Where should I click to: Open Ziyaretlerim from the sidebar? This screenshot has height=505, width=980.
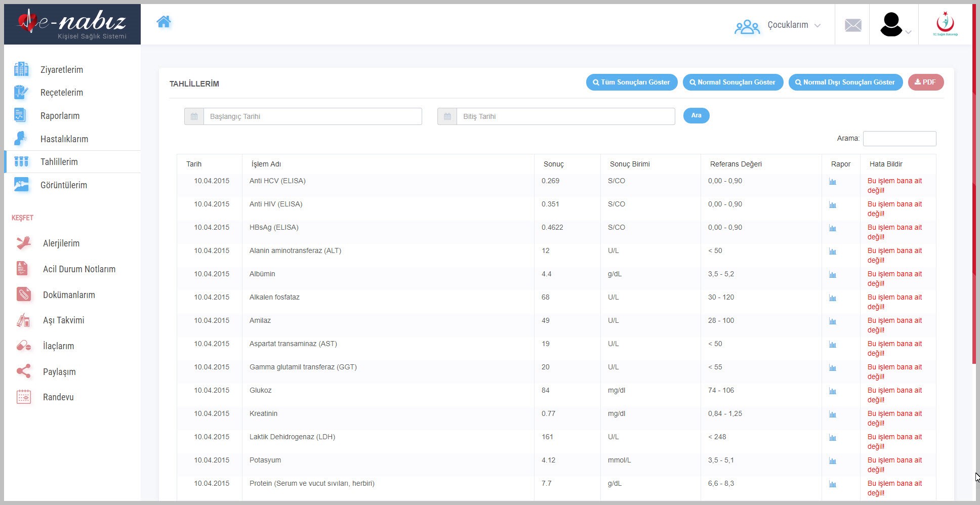[x=62, y=70]
